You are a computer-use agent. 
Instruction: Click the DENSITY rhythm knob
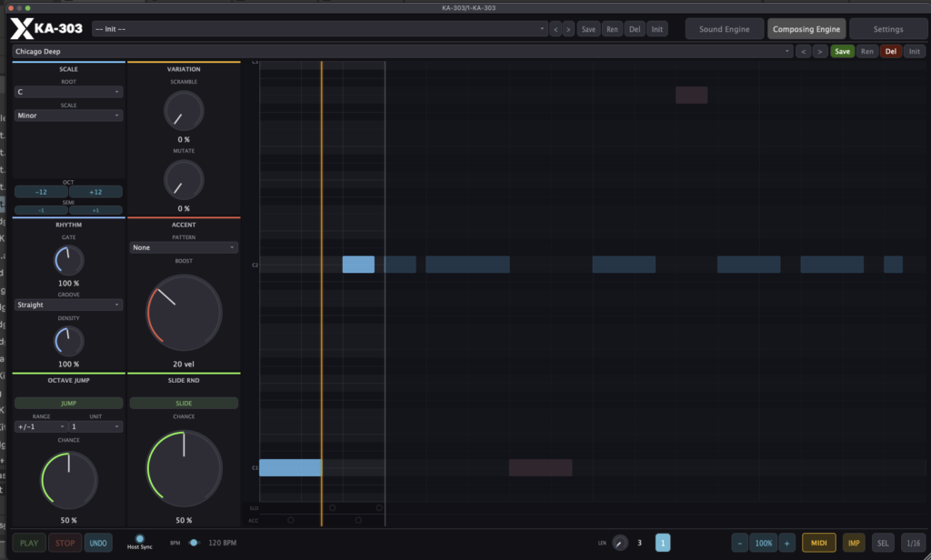69,341
